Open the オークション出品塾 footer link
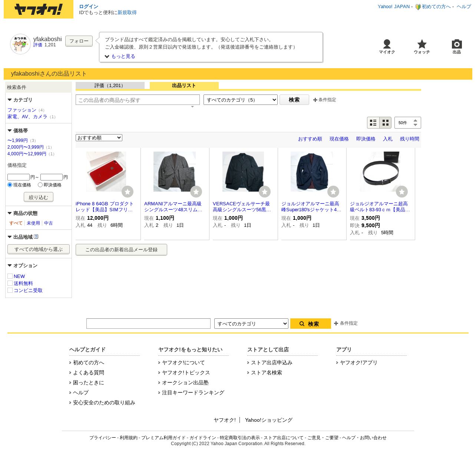Screen dimensions: 476x454 pyautogui.click(x=185, y=383)
